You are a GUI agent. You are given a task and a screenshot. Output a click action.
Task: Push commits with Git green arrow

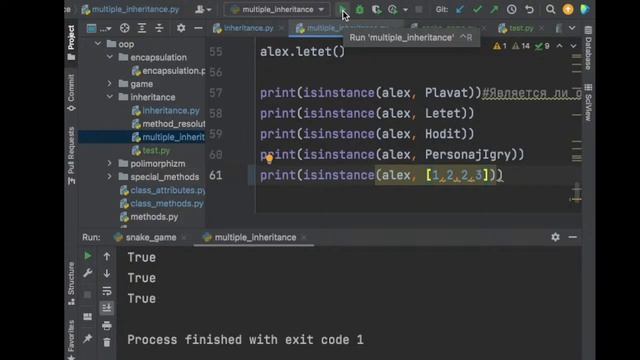click(494, 9)
